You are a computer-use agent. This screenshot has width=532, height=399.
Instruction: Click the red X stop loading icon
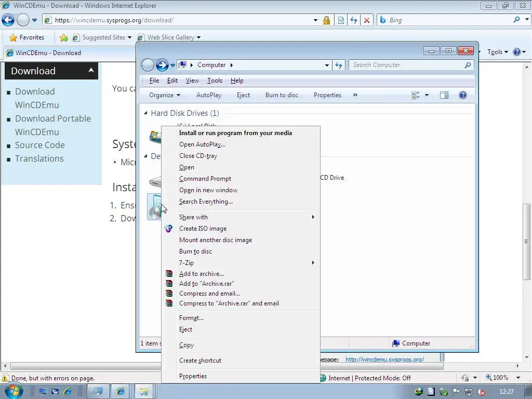pos(366,20)
